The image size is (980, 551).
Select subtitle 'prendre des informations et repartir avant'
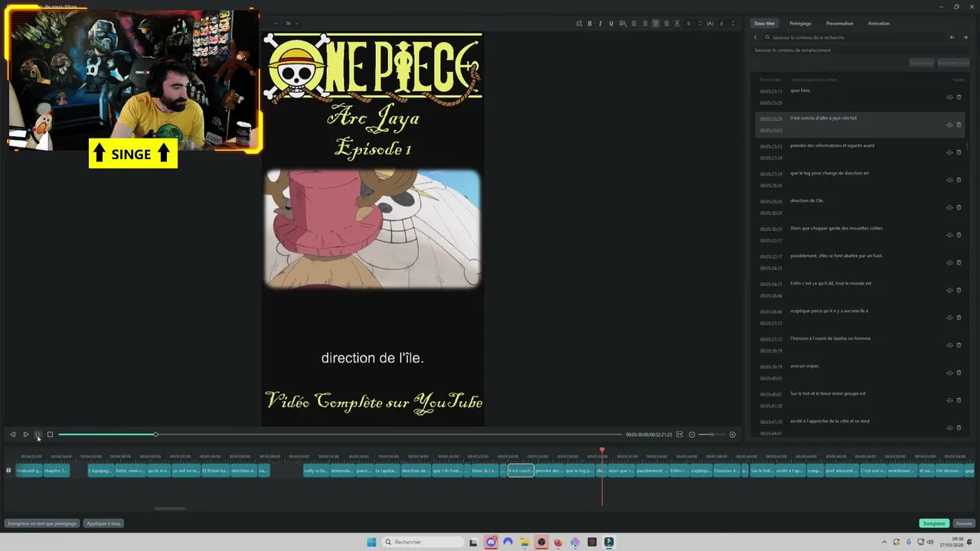[860, 152]
